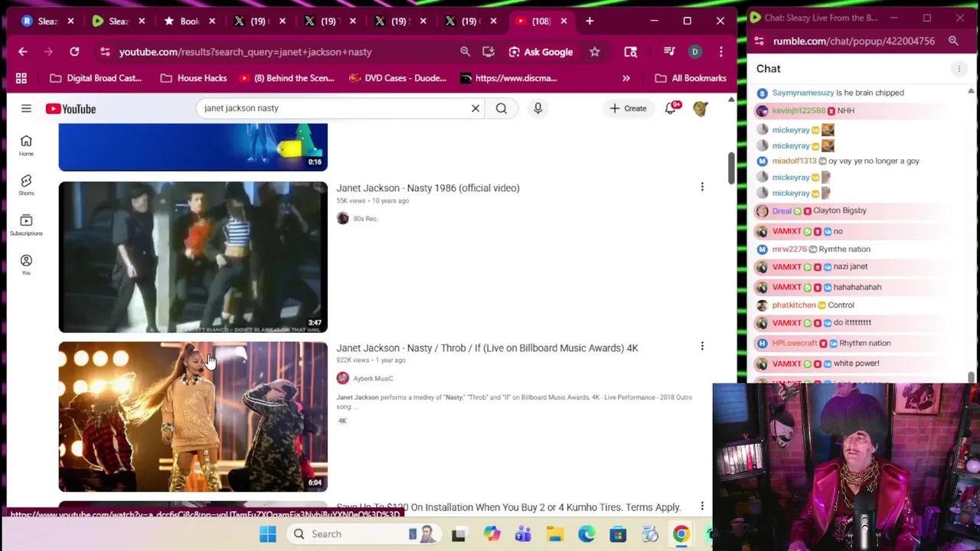Start voice search with the microphone icon
The width and height of the screenshot is (980, 551).
tap(537, 108)
